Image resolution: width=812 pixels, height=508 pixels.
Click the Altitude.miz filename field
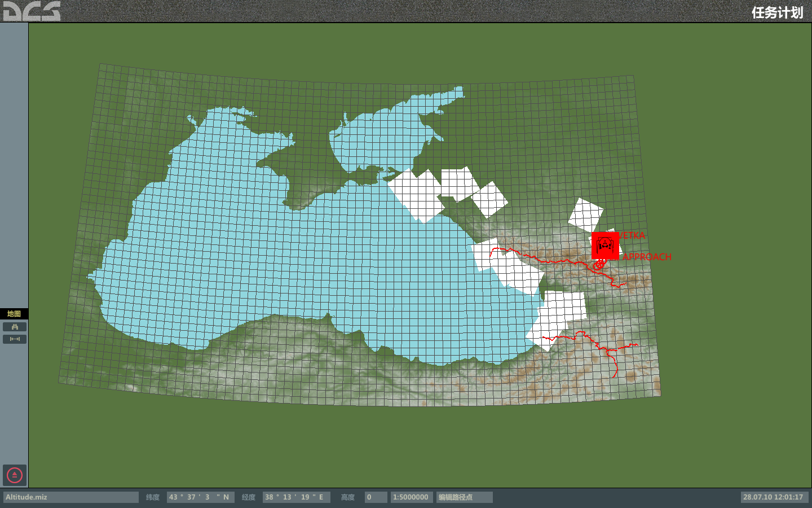70,497
